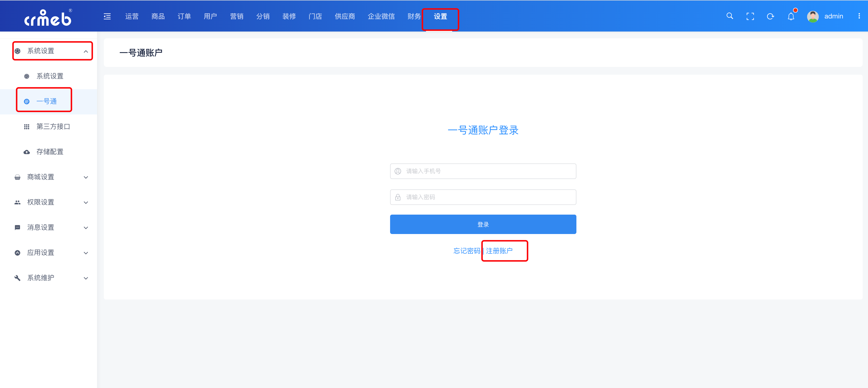This screenshot has height=388, width=868.
Task: Click gear icon beside 系统设置 group
Action: click(x=17, y=51)
